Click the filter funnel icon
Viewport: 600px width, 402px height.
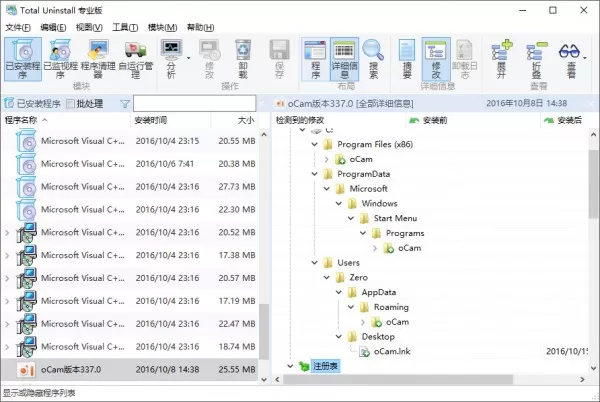[x=125, y=104]
